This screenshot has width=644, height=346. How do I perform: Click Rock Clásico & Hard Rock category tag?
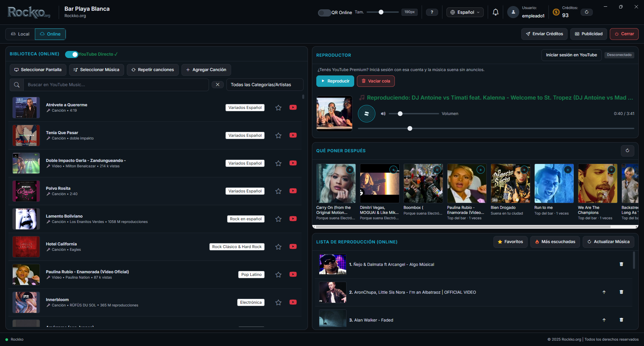click(x=237, y=247)
